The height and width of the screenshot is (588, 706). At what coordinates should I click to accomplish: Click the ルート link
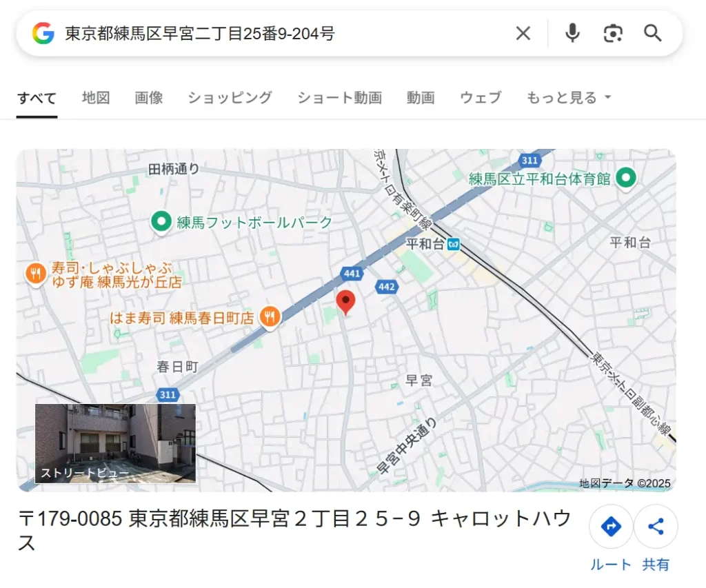pyautogui.click(x=611, y=564)
